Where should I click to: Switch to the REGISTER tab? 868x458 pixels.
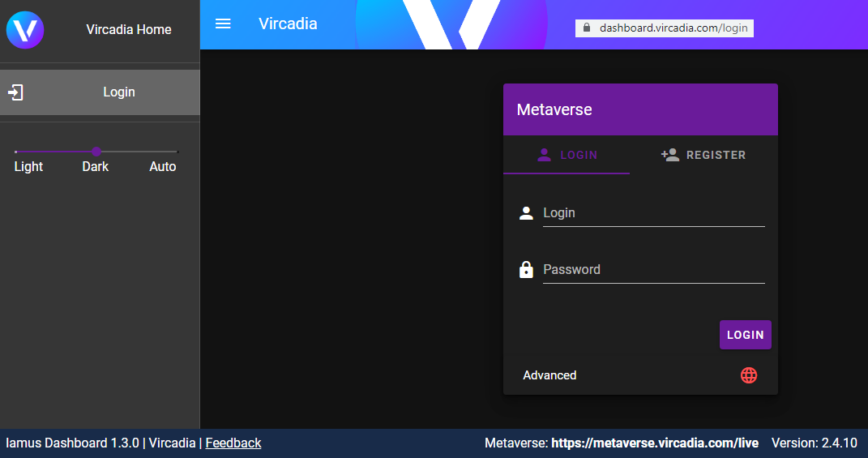tap(703, 155)
